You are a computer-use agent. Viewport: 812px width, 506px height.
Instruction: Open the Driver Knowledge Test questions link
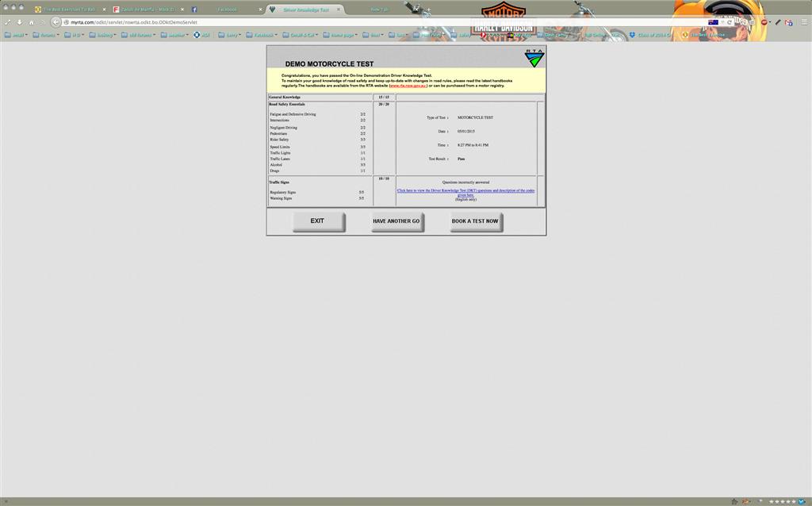[465, 192]
